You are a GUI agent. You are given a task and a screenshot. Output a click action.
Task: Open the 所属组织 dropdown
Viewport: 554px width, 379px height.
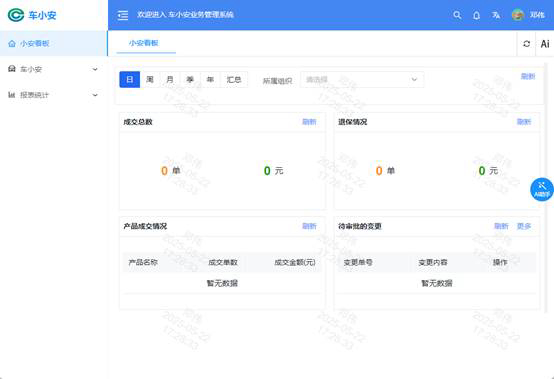[362, 80]
